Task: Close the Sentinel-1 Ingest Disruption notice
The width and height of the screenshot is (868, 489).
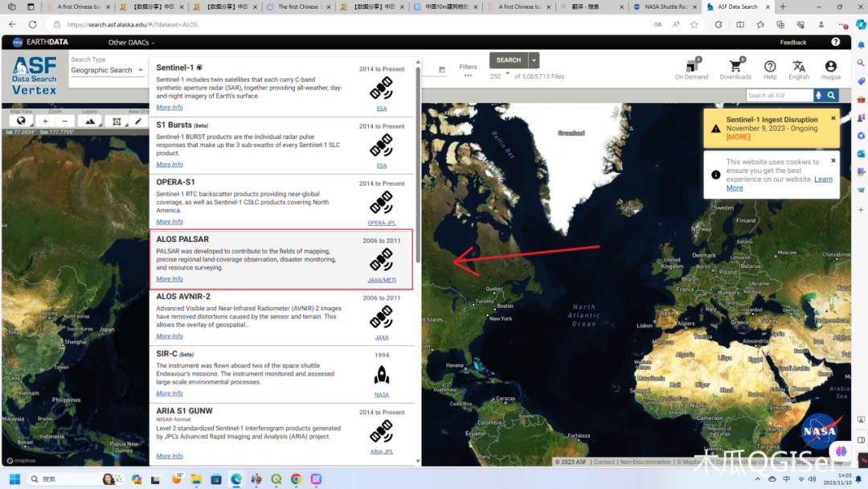Action: (833, 118)
